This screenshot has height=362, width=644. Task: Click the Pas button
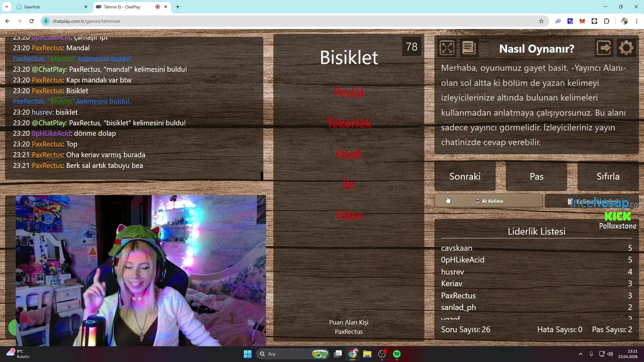(536, 176)
